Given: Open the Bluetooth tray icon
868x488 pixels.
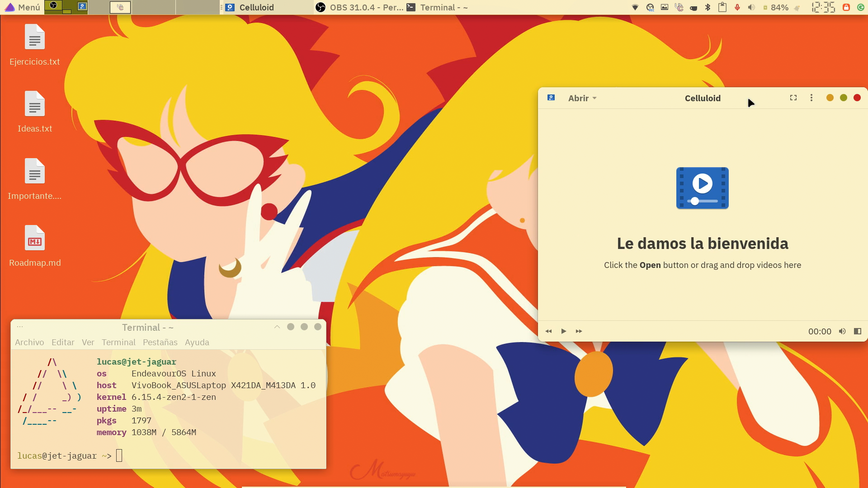Looking at the screenshot, I should click(x=708, y=7).
